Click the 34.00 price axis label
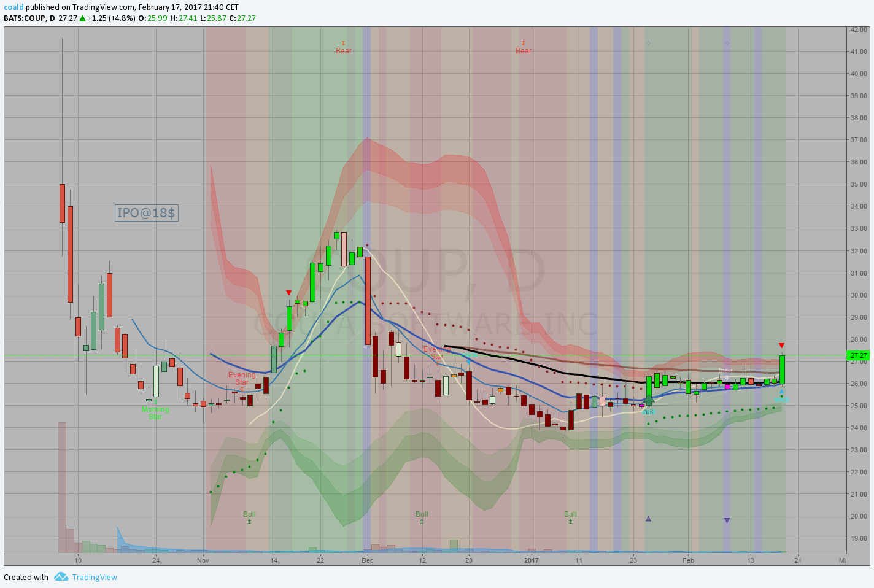The height and width of the screenshot is (588, 874). (859, 206)
